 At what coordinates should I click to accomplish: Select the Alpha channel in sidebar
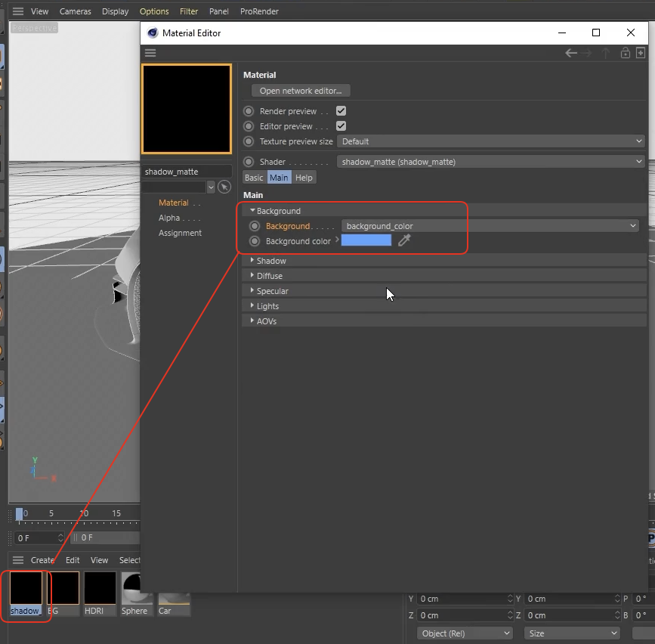click(169, 218)
